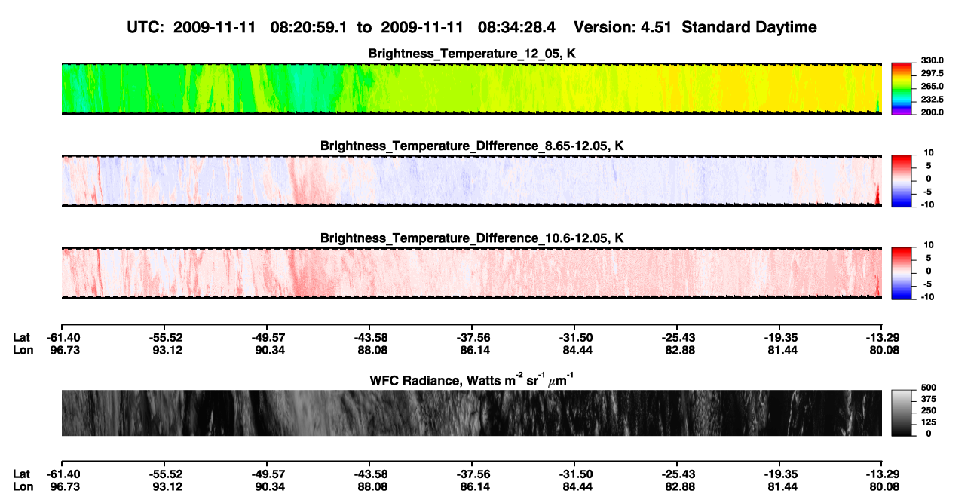Click the 'Brightness_Temperature_Difference_10.6-12.05, K' title
Viewport: 980px width, 503px height.
[x=472, y=238]
